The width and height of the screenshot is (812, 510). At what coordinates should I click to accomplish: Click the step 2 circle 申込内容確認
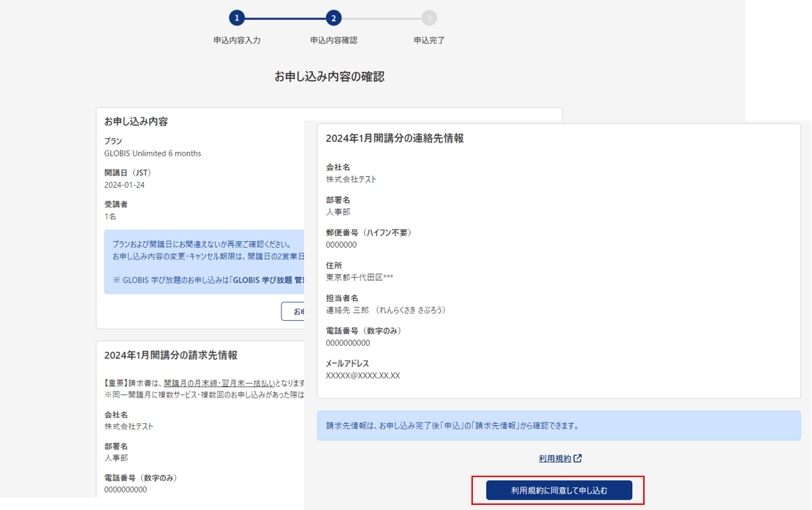click(x=333, y=18)
